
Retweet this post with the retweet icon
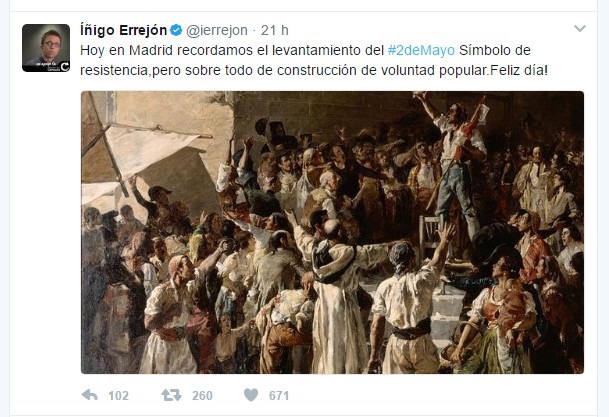pyautogui.click(x=171, y=395)
